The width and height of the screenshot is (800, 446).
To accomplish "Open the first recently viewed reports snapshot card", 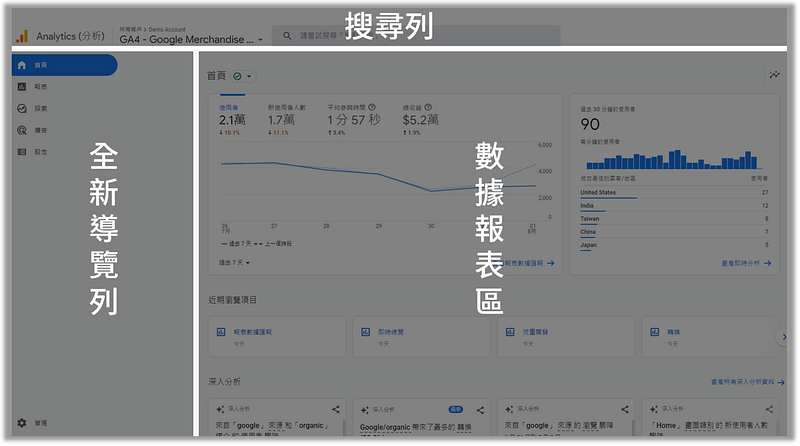I will (x=277, y=336).
